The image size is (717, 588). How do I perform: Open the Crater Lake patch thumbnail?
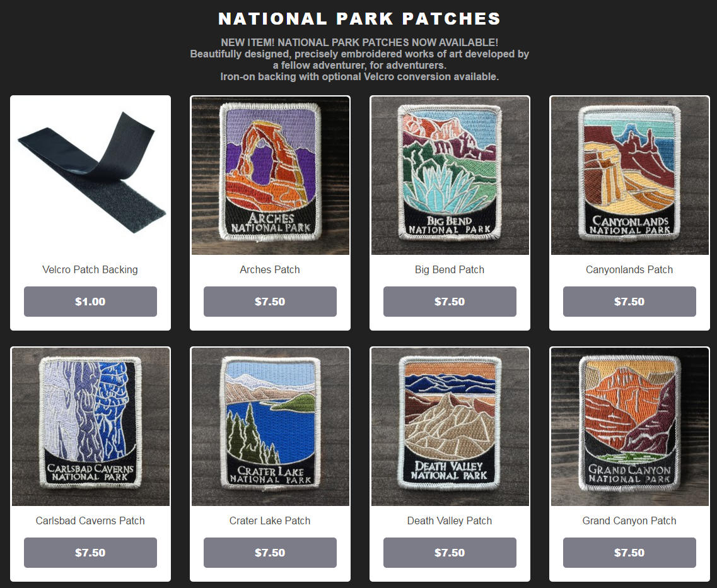[271, 427]
